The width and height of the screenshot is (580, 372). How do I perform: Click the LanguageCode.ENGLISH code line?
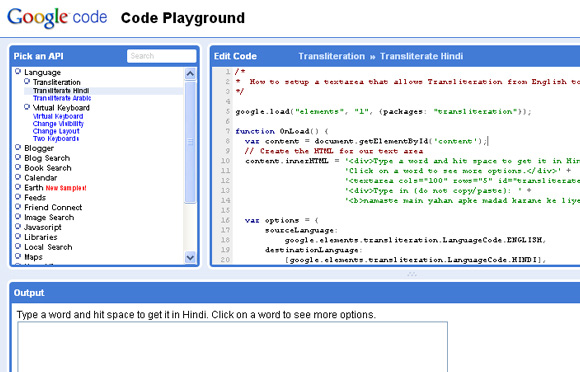click(415, 240)
